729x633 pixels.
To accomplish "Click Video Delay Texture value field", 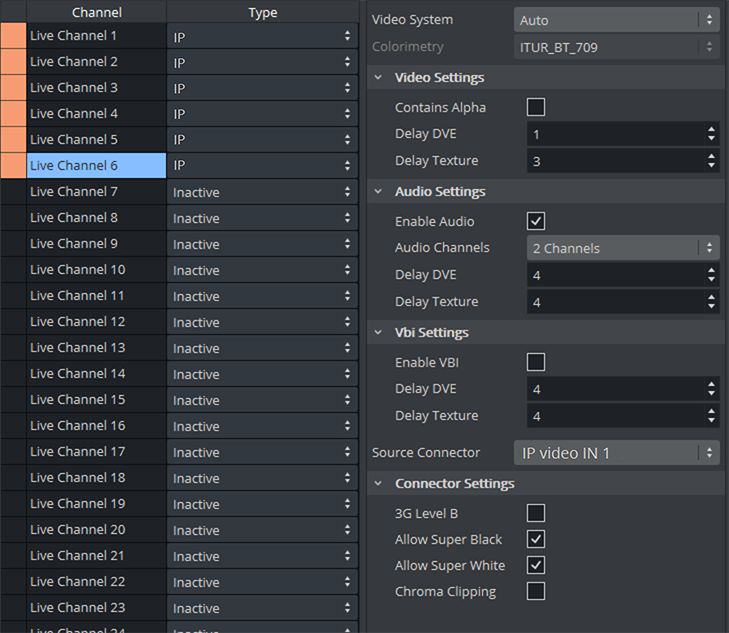I will click(613, 161).
